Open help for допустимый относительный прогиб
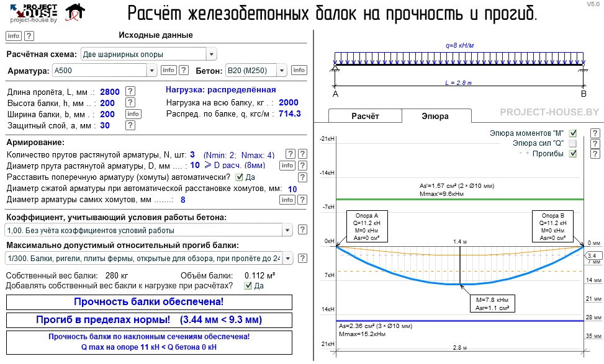 [303, 258]
